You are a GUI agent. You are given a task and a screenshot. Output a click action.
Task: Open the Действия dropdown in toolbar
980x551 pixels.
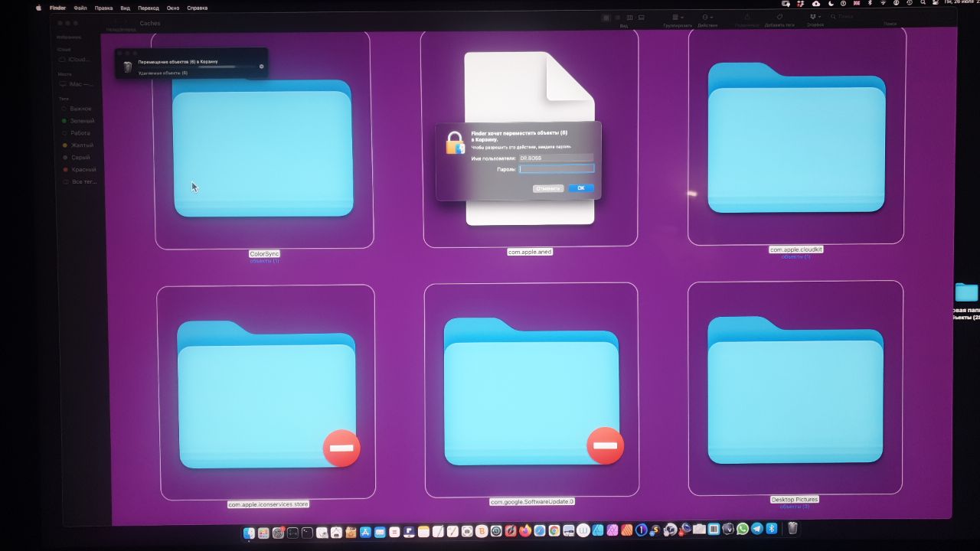(707, 18)
